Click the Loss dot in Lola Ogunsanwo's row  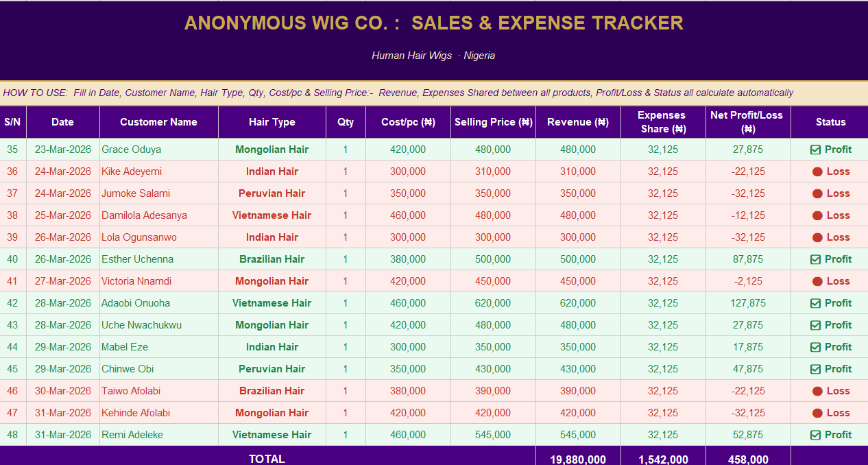click(x=817, y=237)
